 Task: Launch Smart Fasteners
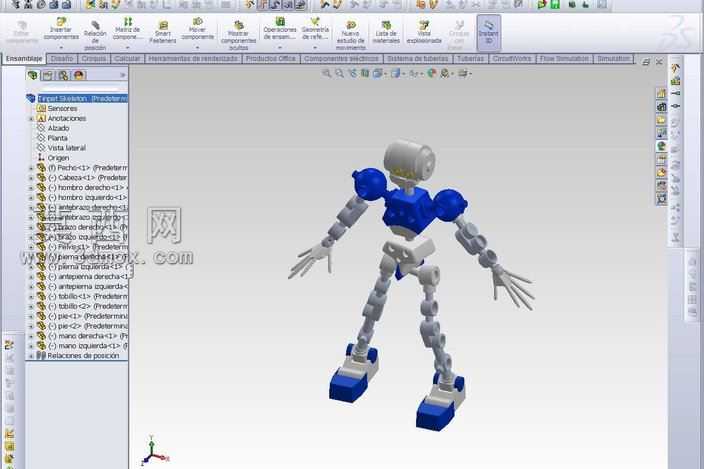[x=163, y=32]
